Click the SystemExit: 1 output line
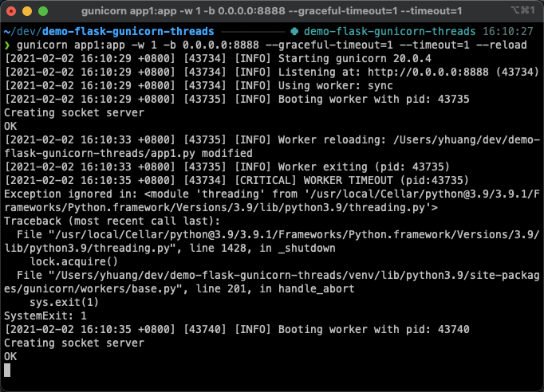The width and height of the screenshot is (544, 392). click(x=45, y=316)
